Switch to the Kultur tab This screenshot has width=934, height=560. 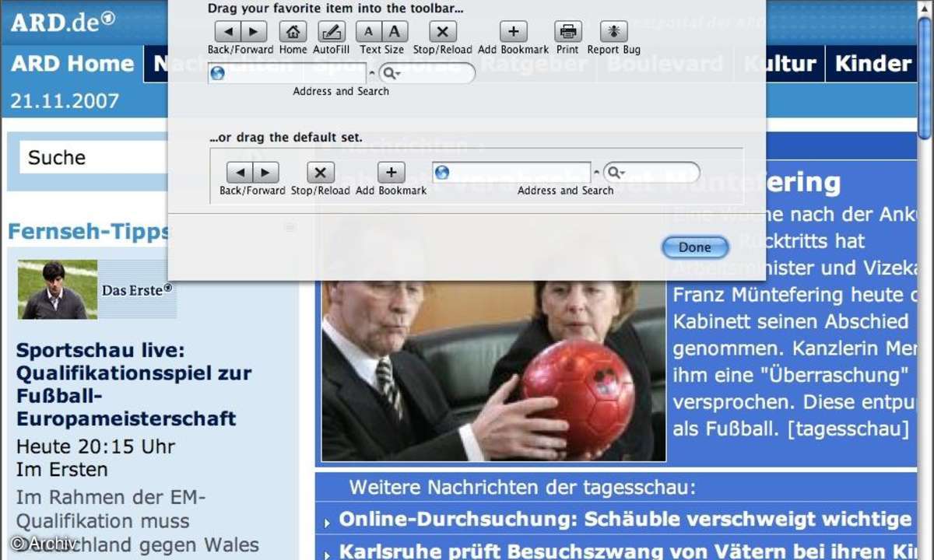781,64
